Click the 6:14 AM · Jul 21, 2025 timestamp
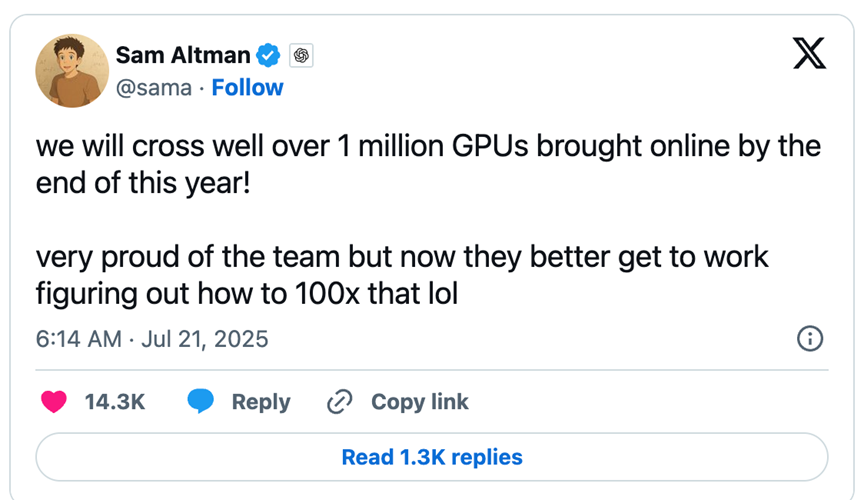The width and height of the screenshot is (864, 500). click(x=152, y=339)
